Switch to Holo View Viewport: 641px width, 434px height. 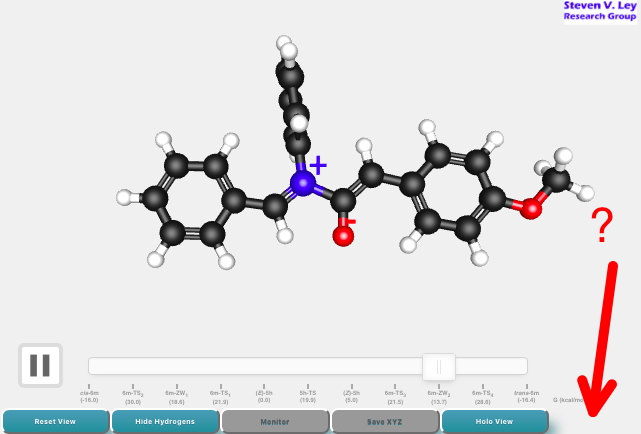click(494, 422)
